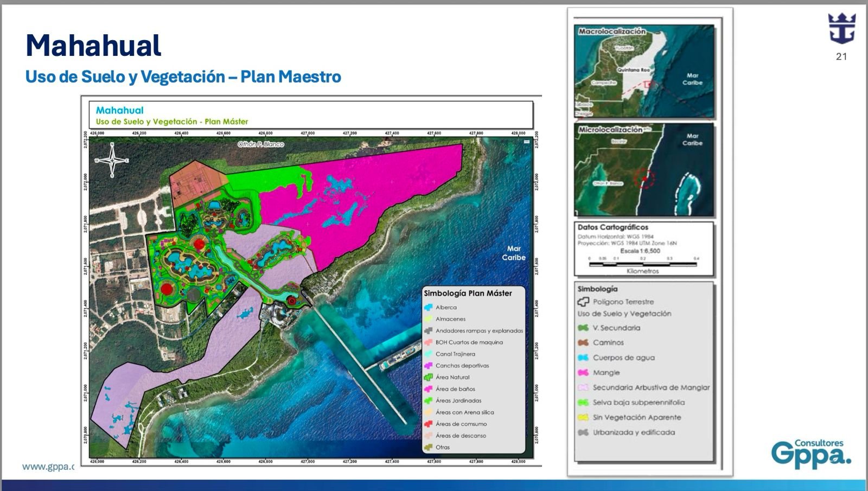
Task: Open the Microlocalización inset map
Action: point(644,170)
